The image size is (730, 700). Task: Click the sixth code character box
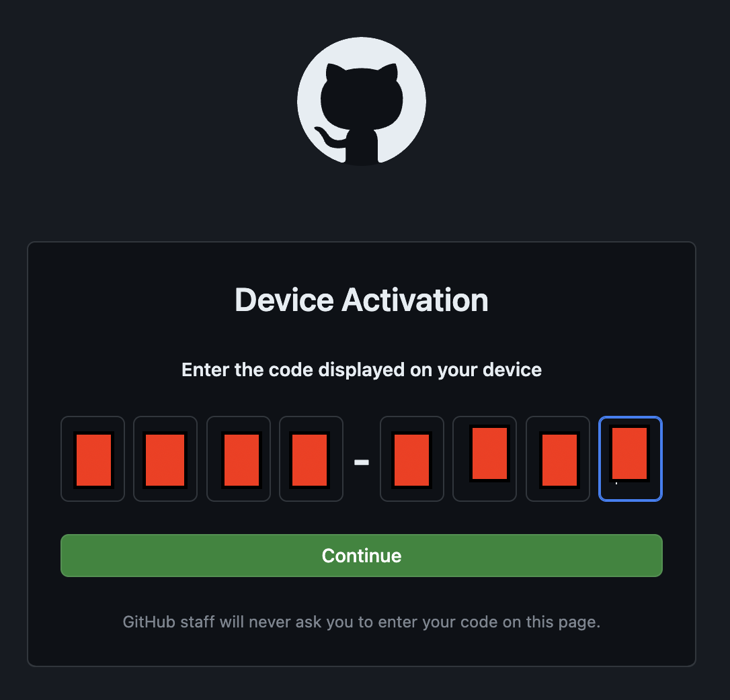pyautogui.click(x=485, y=459)
